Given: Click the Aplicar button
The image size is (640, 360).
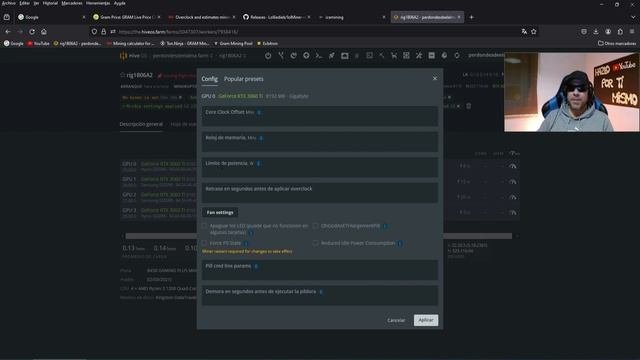Looking at the screenshot, I should click(426, 320).
